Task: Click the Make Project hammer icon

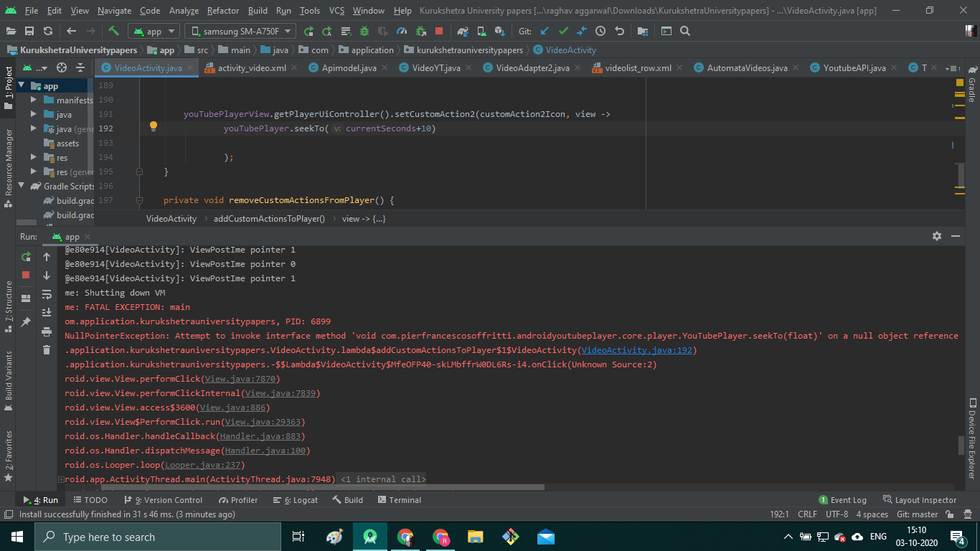Action: [113, 31]
